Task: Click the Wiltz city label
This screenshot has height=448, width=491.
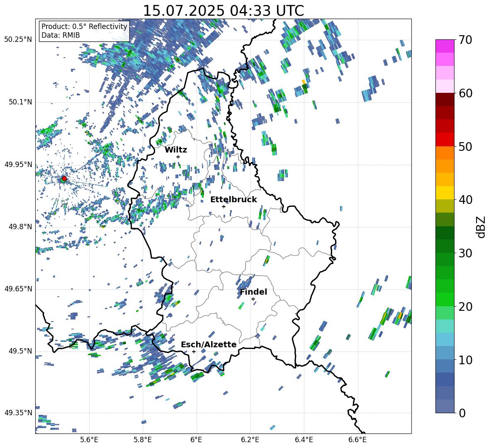Action: pyautogui.click(x=176, y=150)
